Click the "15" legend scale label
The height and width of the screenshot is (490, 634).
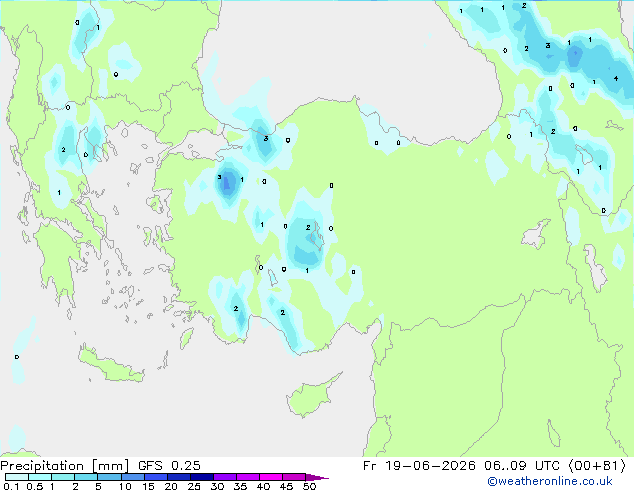[148, 486]
